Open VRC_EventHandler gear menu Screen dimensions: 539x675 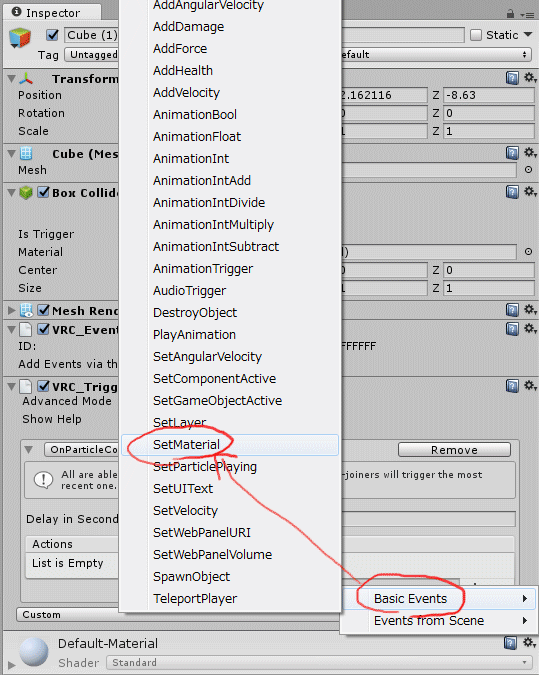(x=530, y=328)
